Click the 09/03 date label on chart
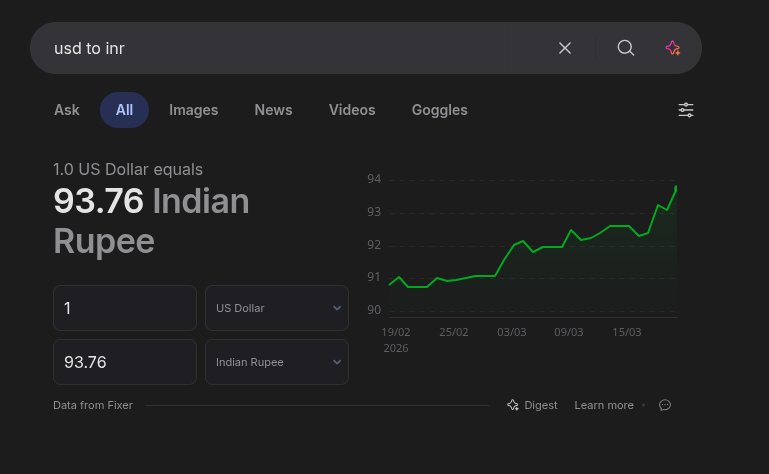Screen dimensions: 769x474 click(x=569, y=332)
